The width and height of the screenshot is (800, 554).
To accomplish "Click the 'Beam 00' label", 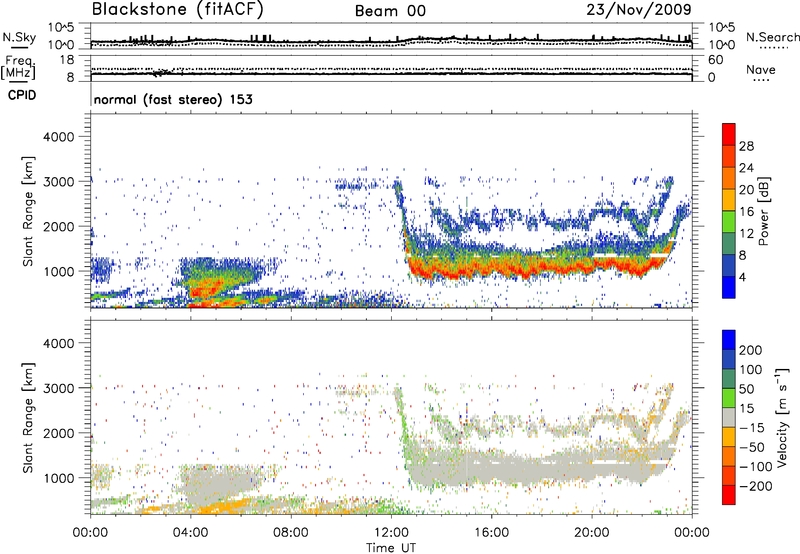I will pyautogui.click(x=390, y=11).
